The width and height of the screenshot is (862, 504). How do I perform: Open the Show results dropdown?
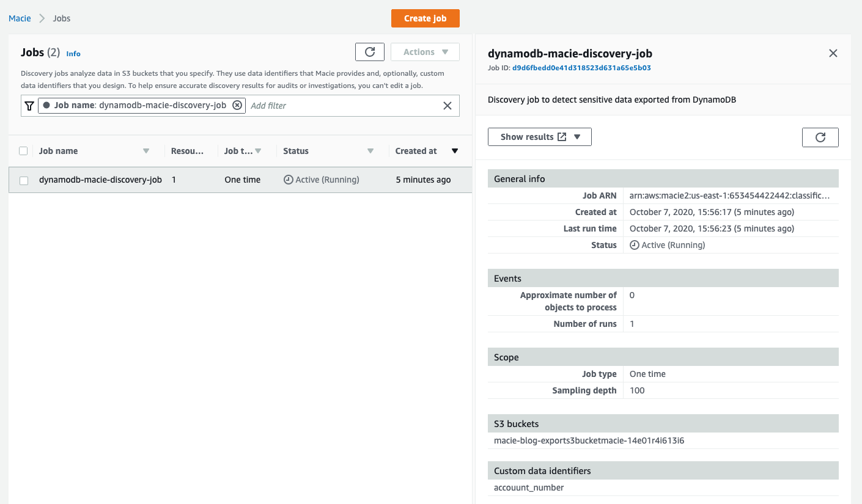578,137
